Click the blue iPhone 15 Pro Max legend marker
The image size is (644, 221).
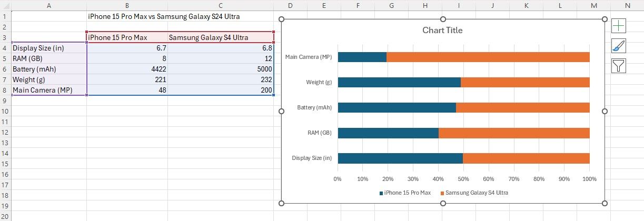click(x=381, y=193)
